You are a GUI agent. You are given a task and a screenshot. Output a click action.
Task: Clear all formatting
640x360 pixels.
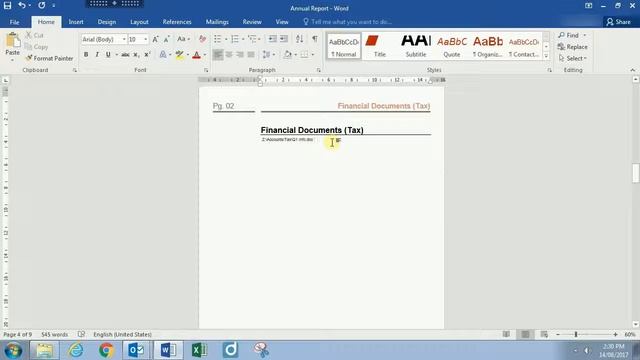pos(202,39)
